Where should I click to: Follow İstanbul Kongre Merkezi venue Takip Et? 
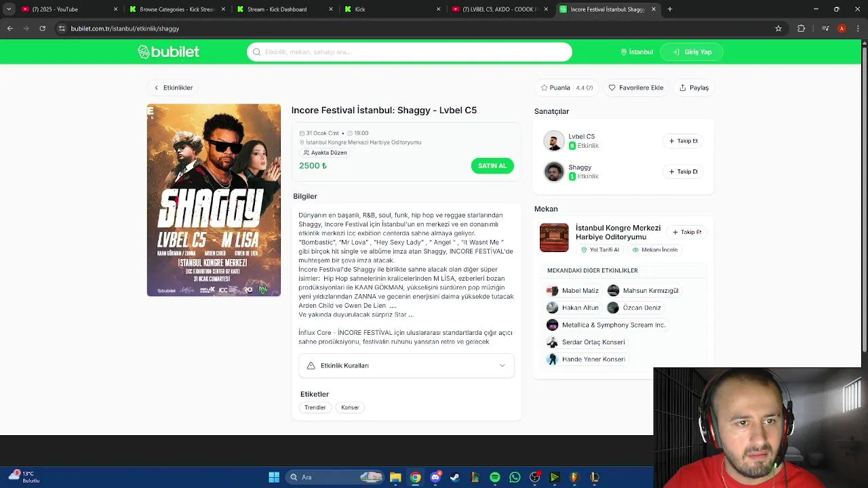687,232
